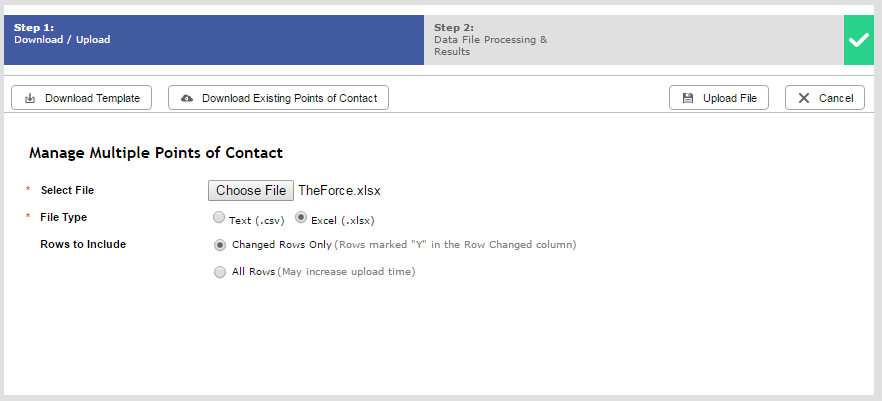This screenshot has width=882, height=401.
Task: Click the Download Template button label
Action: 92,98
